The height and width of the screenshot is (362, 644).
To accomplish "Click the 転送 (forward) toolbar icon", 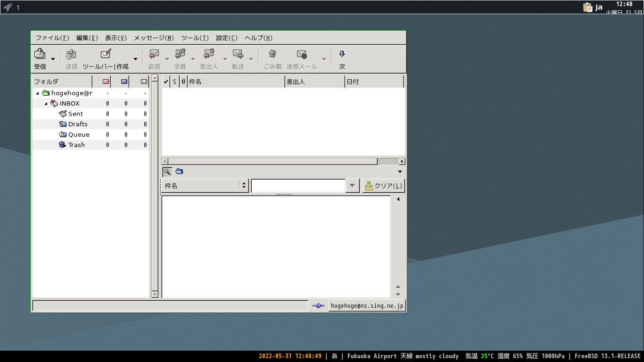I will pyautogui.click(x=238, y=54).
